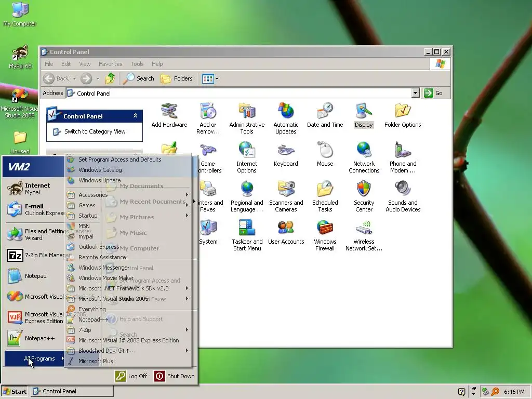532x399 pixels.
Task: Open the File menu
Action: click(49, 64)
